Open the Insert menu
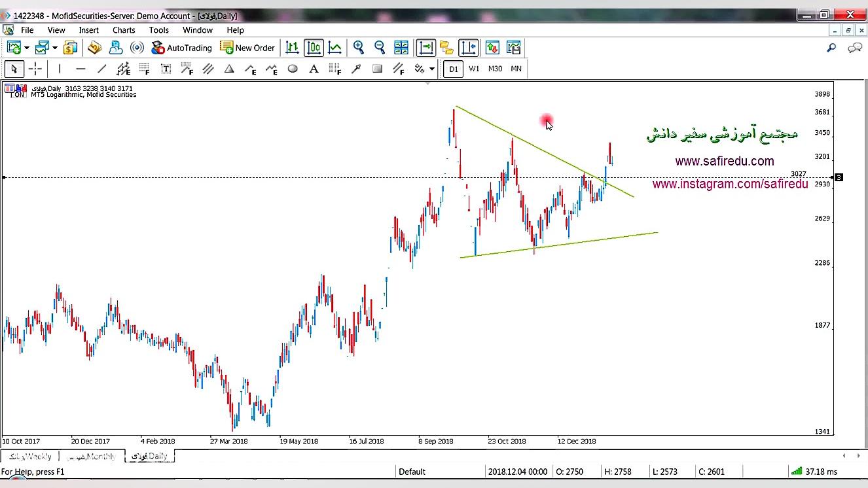The height and width of the screenshot is (488, 868). (x=89, y=30)
